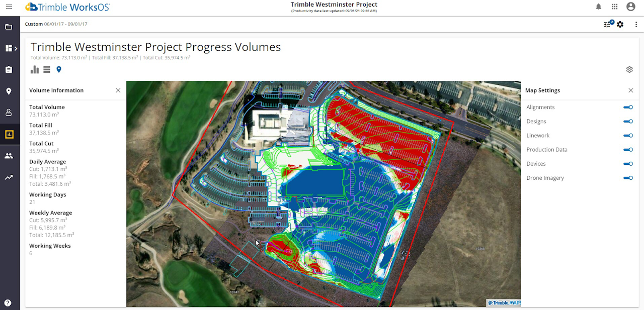Image resolution: width=644 pixels, height=310 pixels.
Task: Click the Working Weeks heading
Action: tap(50, 246)
